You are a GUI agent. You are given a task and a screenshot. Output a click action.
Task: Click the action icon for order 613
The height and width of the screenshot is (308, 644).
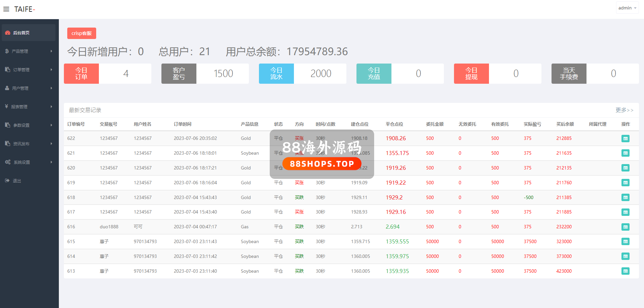coord(625,271)
